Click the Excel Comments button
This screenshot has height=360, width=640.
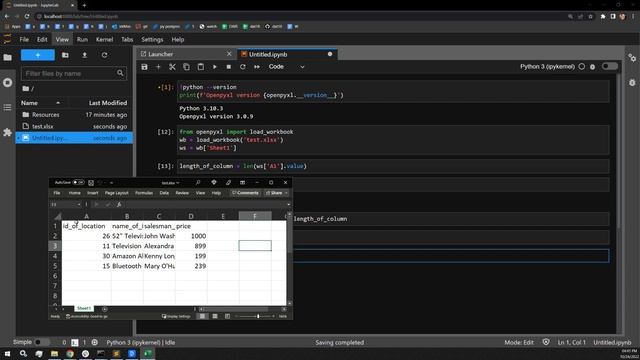click(245, 193)
